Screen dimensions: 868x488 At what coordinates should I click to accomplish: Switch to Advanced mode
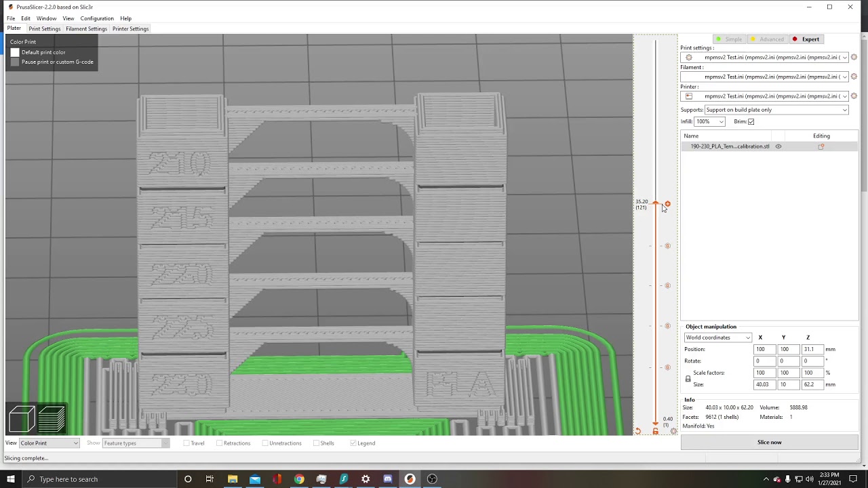tap(767, 39)
